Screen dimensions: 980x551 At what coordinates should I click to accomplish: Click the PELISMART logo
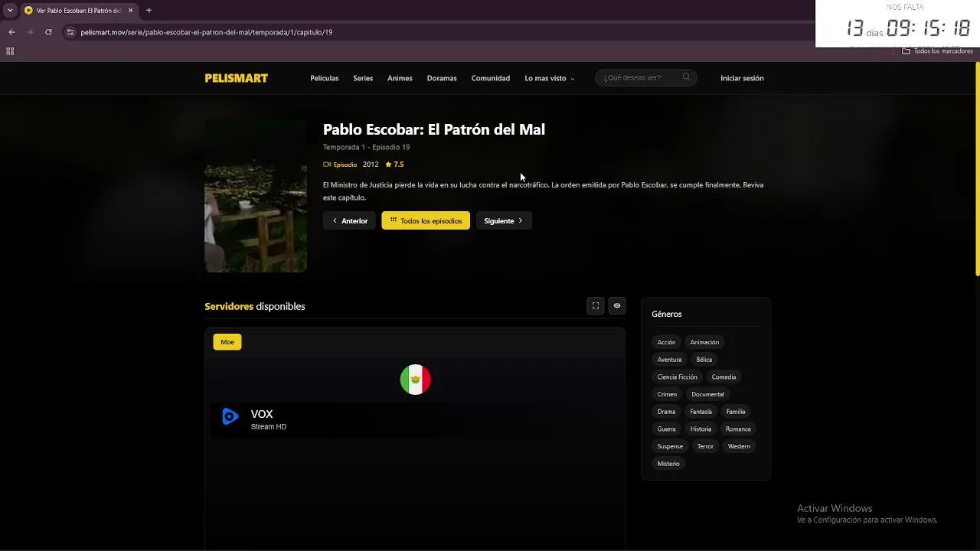(237, 78)
